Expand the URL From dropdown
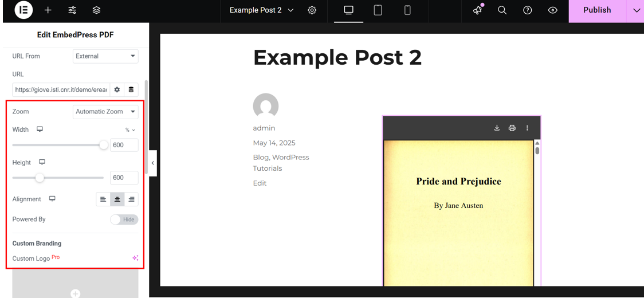Image resolution: width=644 pixels, height=298 pixels. (x=105, y=56)
